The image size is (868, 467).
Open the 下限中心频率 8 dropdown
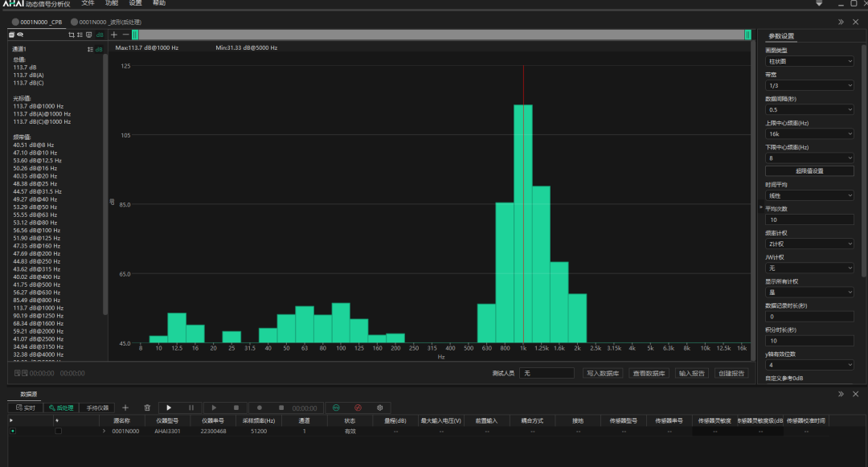click(809, 158)
